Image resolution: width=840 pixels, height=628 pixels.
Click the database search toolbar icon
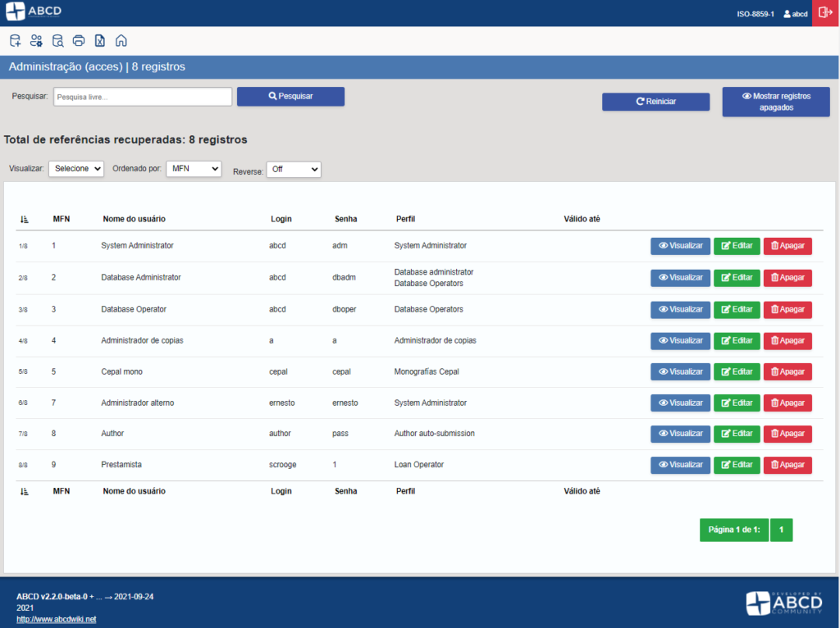(58, 41)
